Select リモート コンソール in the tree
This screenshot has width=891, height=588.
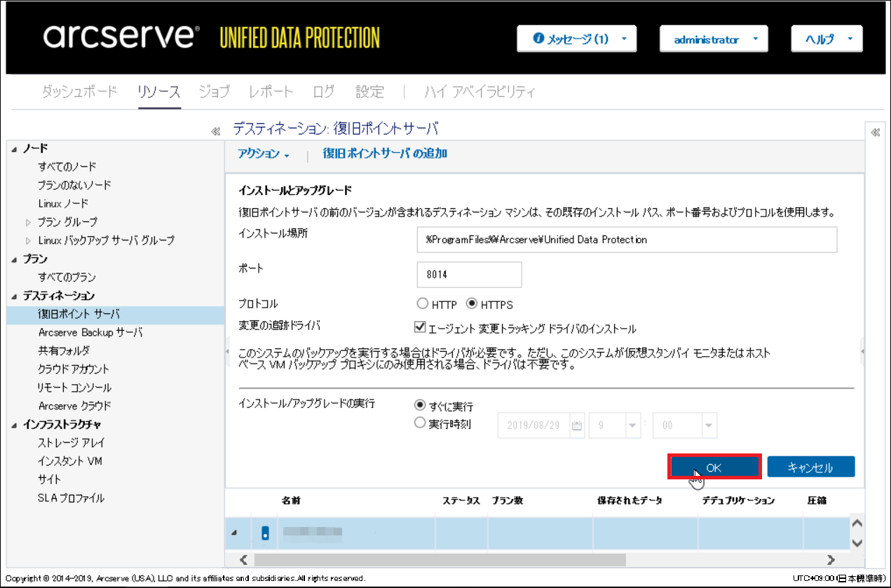tap(74, 388)
